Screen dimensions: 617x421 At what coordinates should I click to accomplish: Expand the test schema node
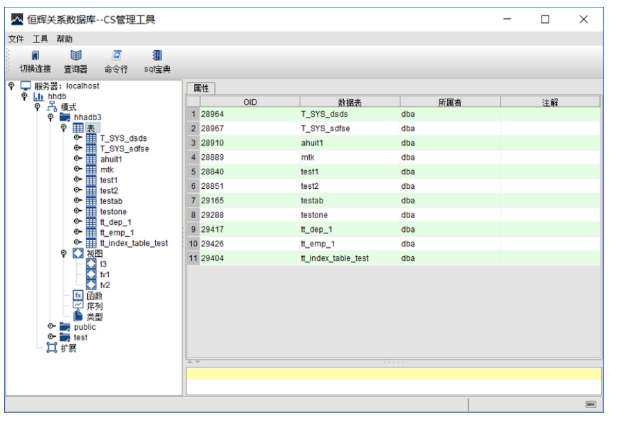point(51,337)
